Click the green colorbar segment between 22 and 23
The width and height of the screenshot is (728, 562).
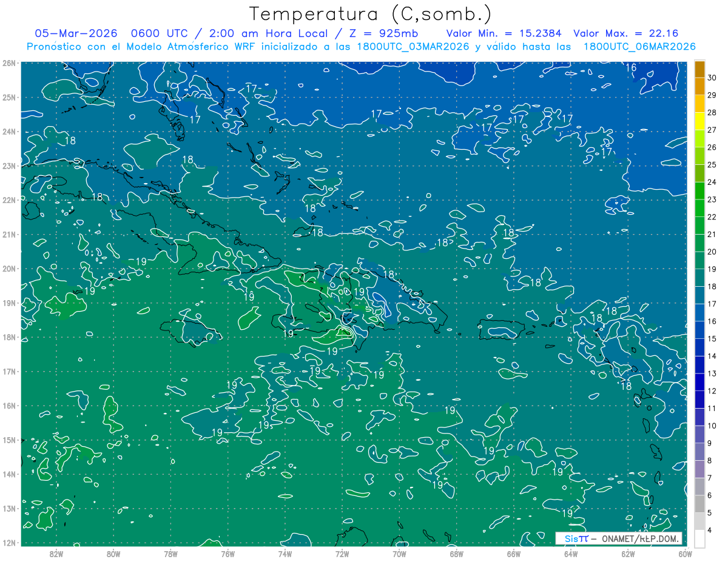[x=699, y=208]
